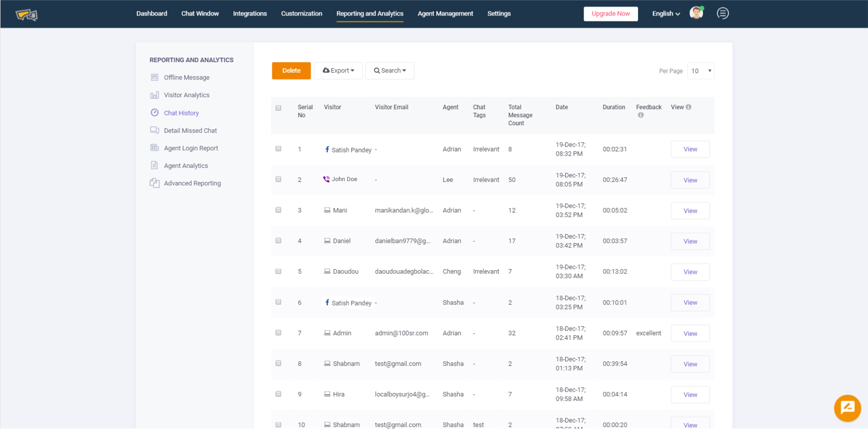Open Advanced Reporting in the sidebar
This screenshot has width=868, height=429.
[193, 183]
